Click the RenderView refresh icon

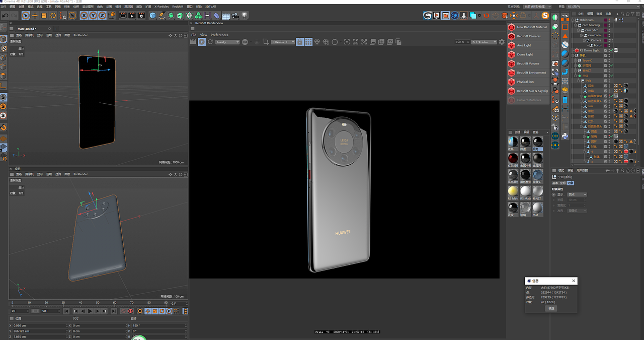pos(210,42)
